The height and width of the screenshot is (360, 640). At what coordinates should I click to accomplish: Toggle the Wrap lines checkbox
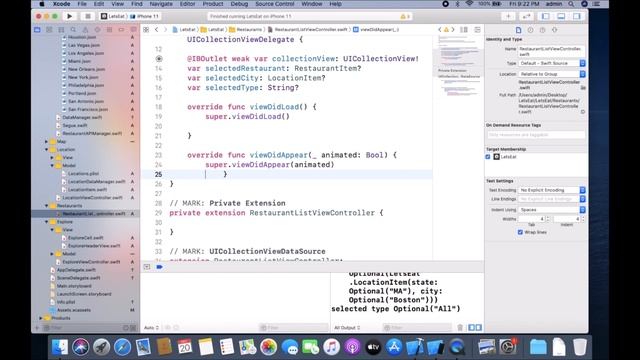pyautogui.click(x=520, y=232)
